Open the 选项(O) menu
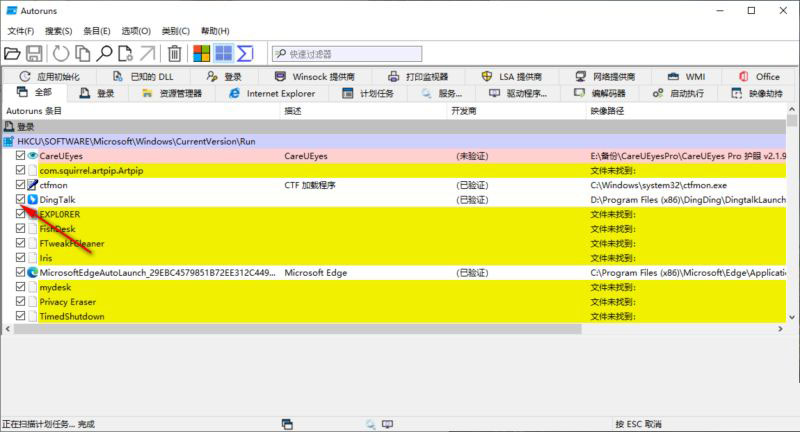 (136, 31)
